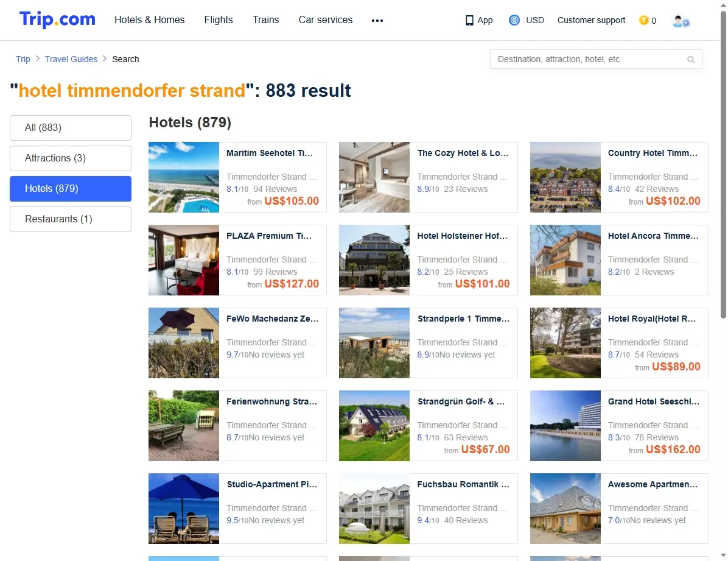Open Studio-Apartment Pi... title
The image size is (728, 561).
click(x=272, y=484)
